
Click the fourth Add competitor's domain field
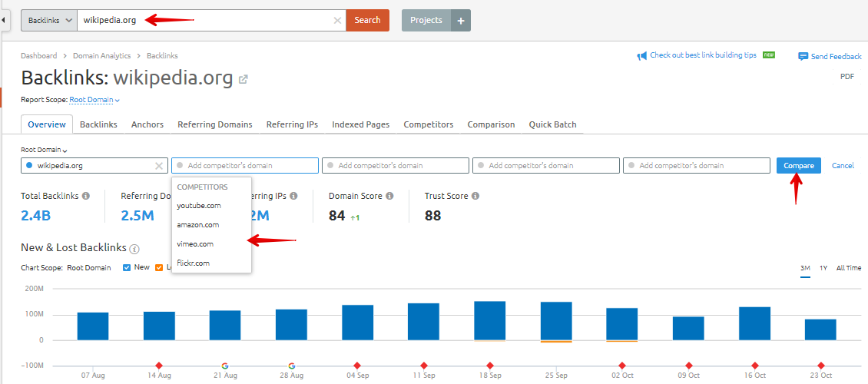click(x=697, y=165)
